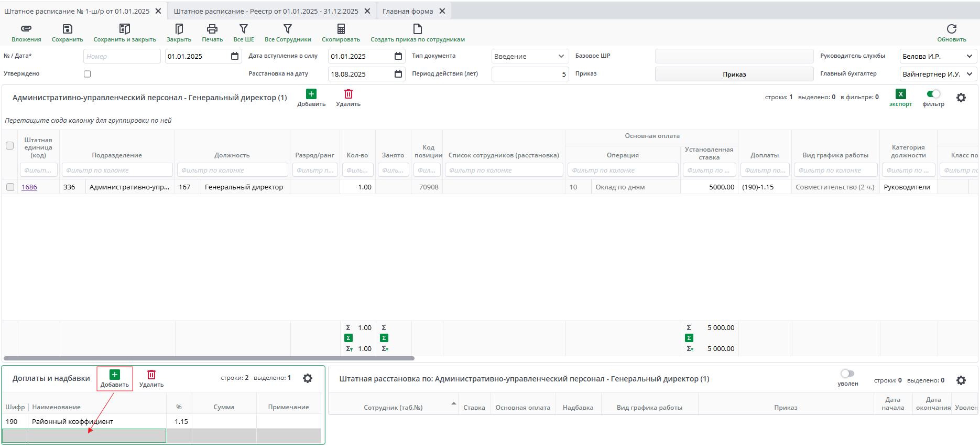
Task: Open calendar for Дата вступления в силу
Action: [x=398, y=56]
